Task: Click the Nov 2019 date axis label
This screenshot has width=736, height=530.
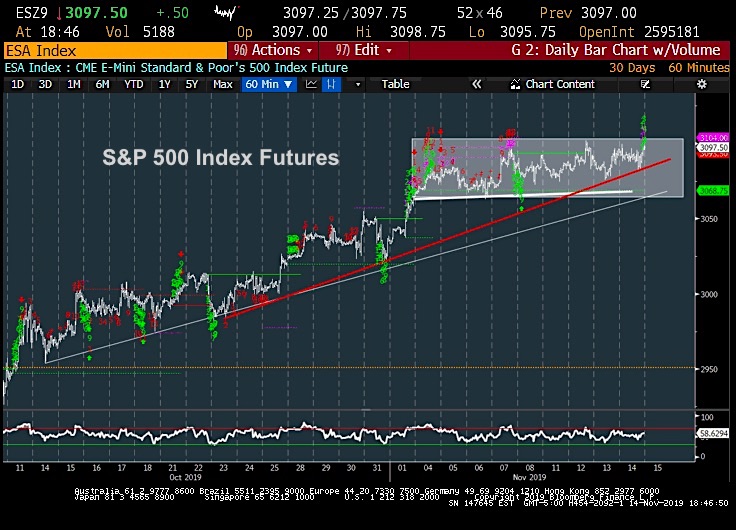Action: 529,477
